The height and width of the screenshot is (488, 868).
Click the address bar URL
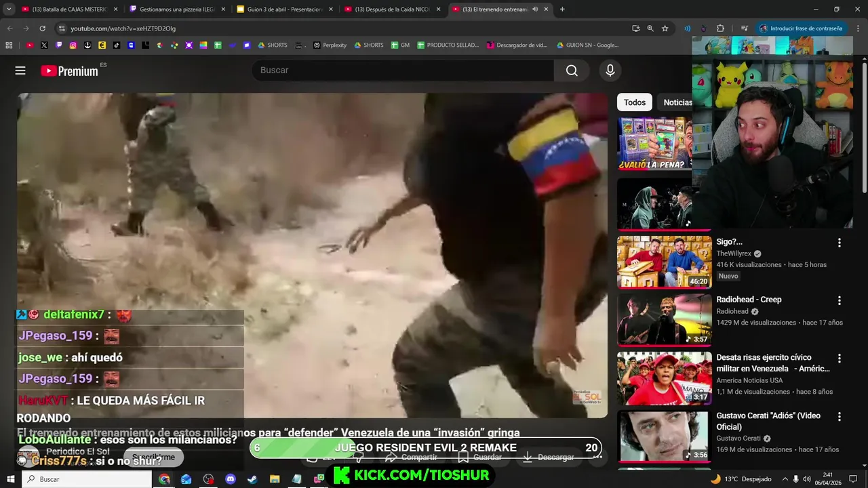(123, 28)
